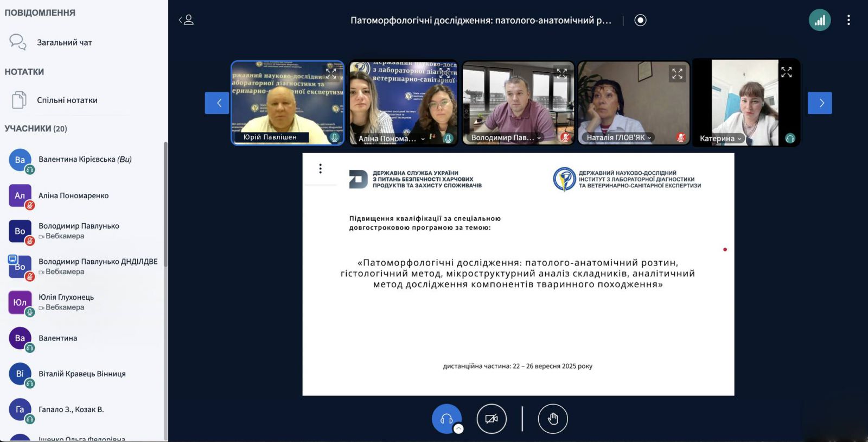The width and height of the screenshot is (868, 442).
Task: Open Наталія ГЛОВ'ЯК name dropdown
Action: 649,138
